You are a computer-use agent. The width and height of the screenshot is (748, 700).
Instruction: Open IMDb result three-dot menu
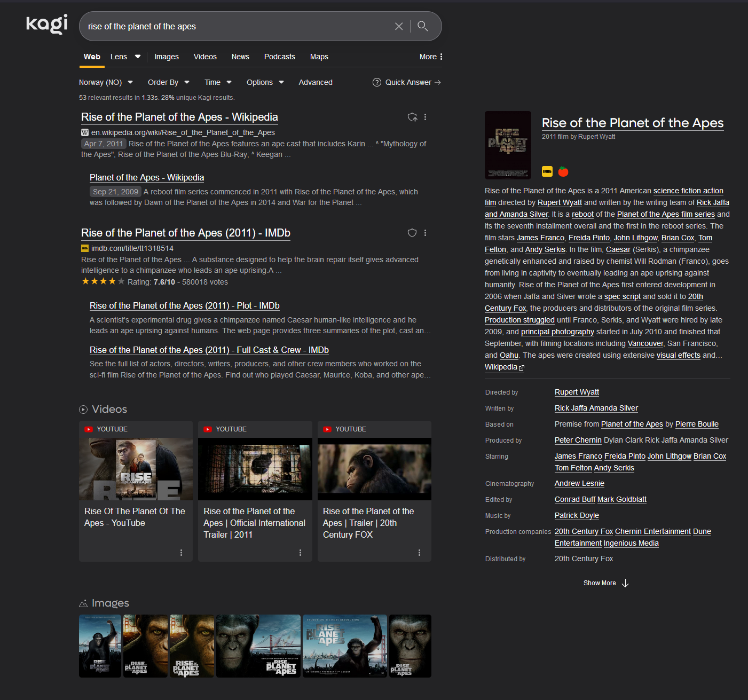pos(425,233)
